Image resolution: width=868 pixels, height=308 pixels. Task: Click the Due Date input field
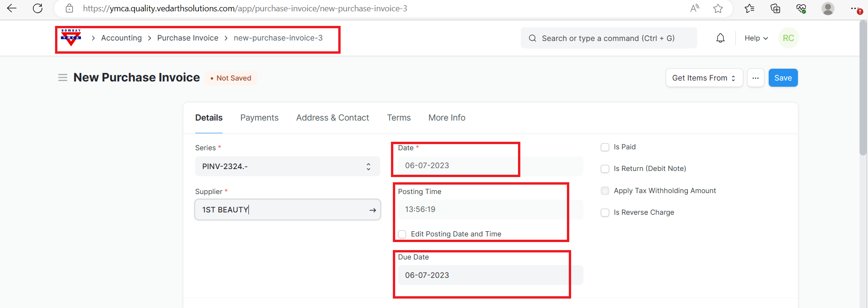[x=489, y=275]
